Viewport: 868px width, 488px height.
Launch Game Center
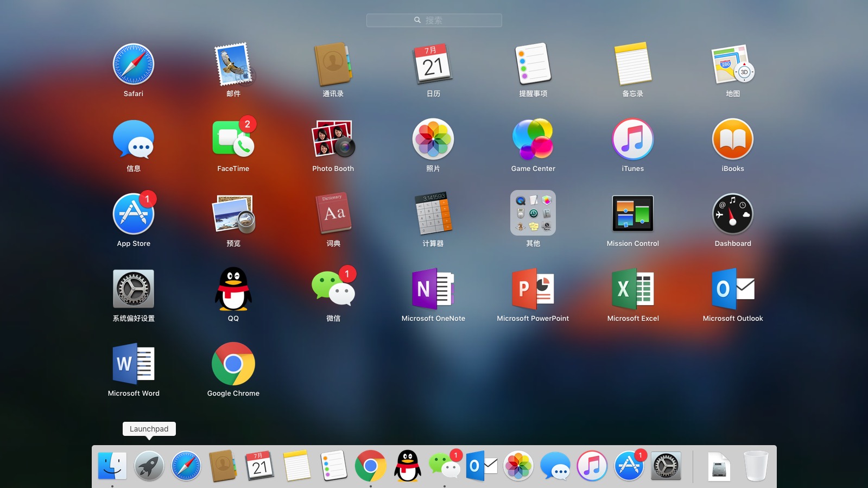click(x=533, y=139)
